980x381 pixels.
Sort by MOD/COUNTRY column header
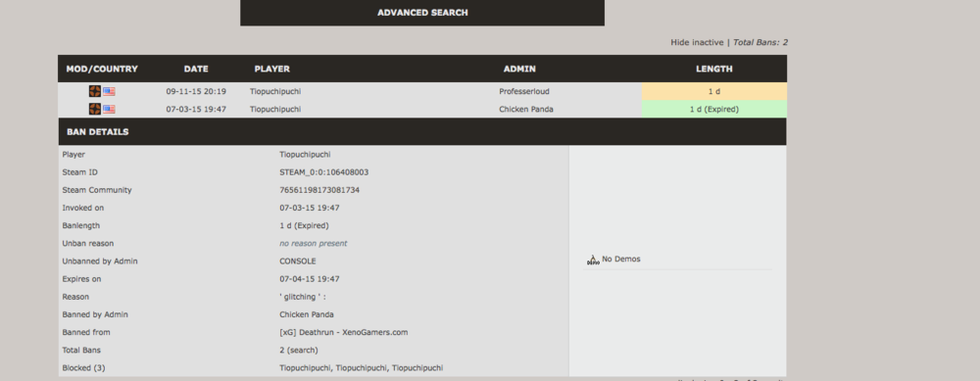(x=102, y=69)
